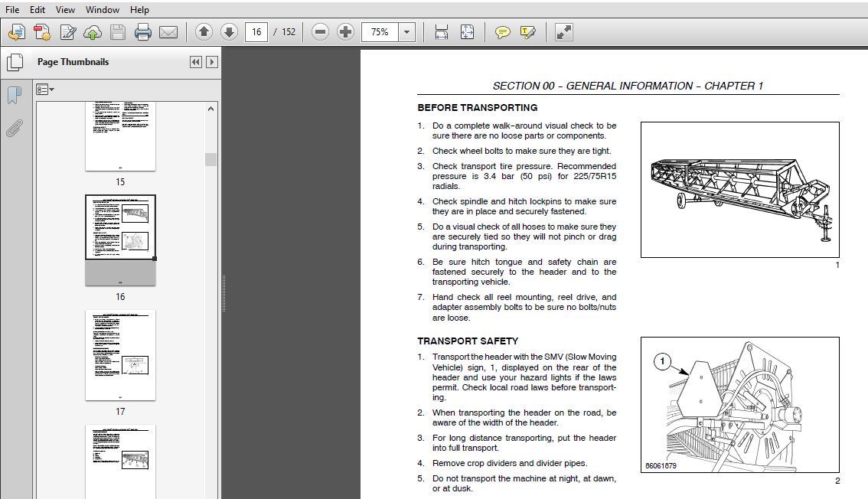Zoom in with the plus button
Screen dimensions: 868x499
pos(345,32)
